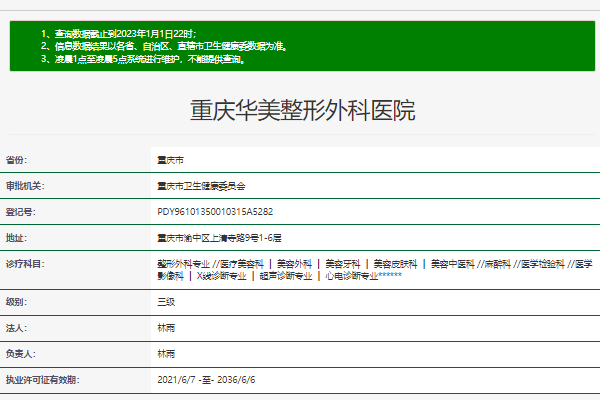Click the 负责人 label

pyautogui.click(x=20, y=354)
